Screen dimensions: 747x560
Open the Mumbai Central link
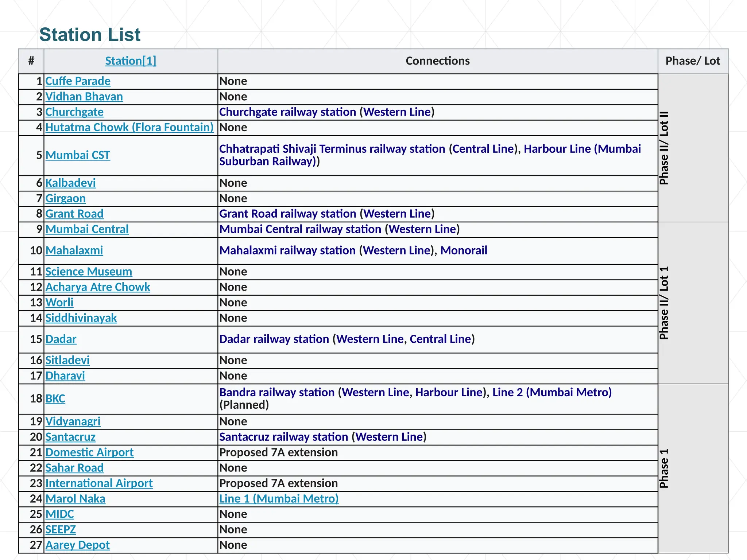pyautogui.click(x=87, y=229)
